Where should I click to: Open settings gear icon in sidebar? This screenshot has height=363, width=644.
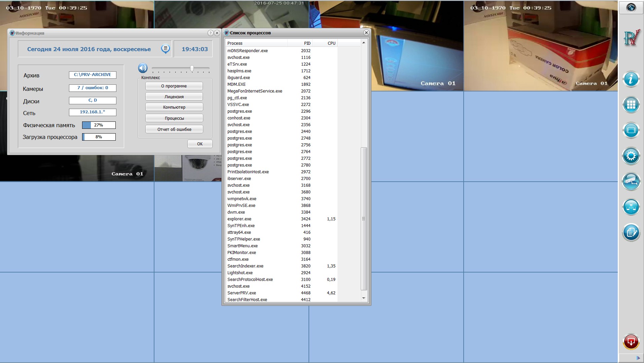631,156
